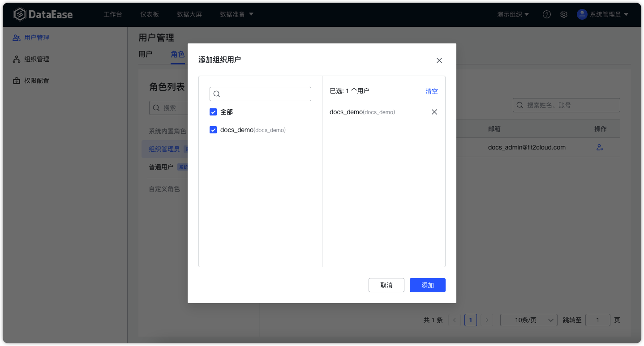Open the 10条/页 page size dropdown

pyautogui.click(x=529, y=320)
